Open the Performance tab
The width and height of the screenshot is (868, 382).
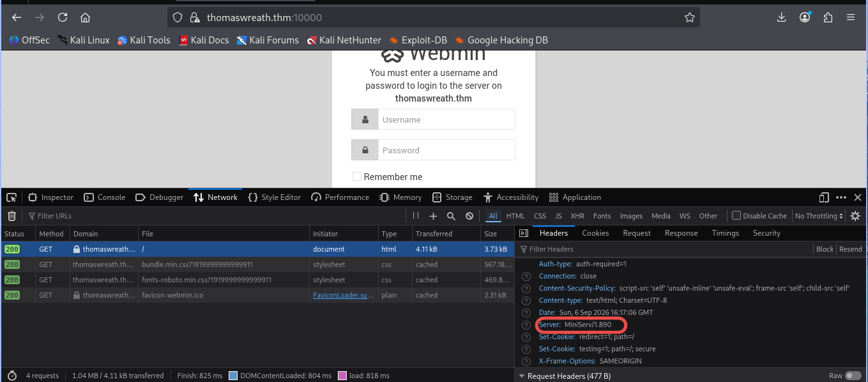(x=340, y=197)
